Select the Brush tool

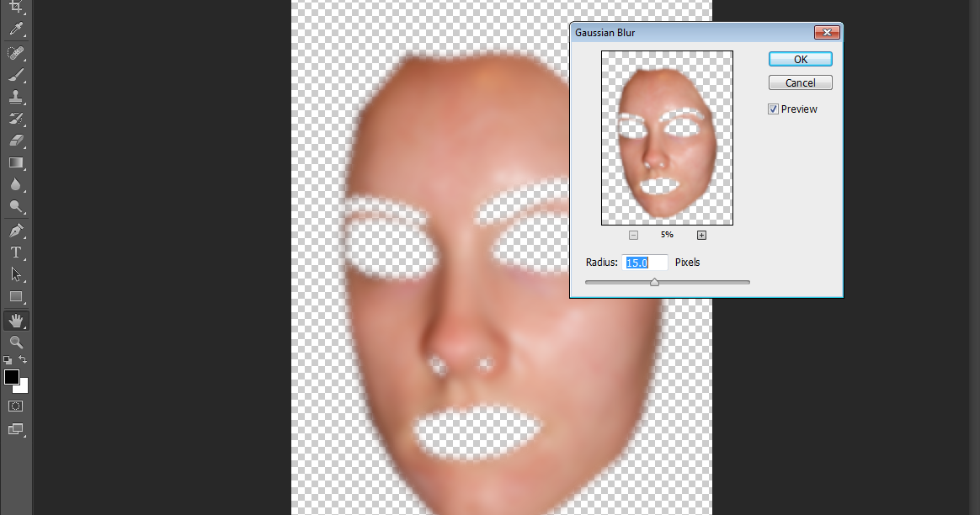click(17, 75)
